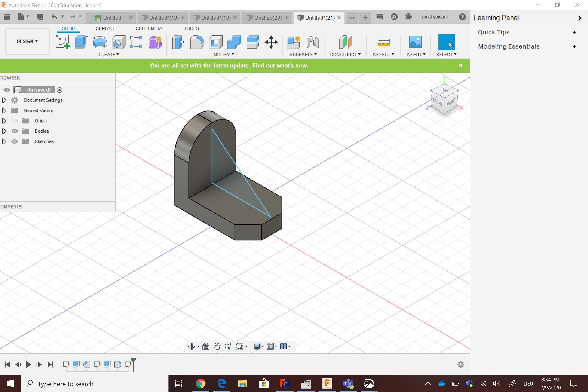The image size is (588, 392).
Task: Open the DESIGN workspace dropdown
Action: pyautogui.click(x=27, y=41)
